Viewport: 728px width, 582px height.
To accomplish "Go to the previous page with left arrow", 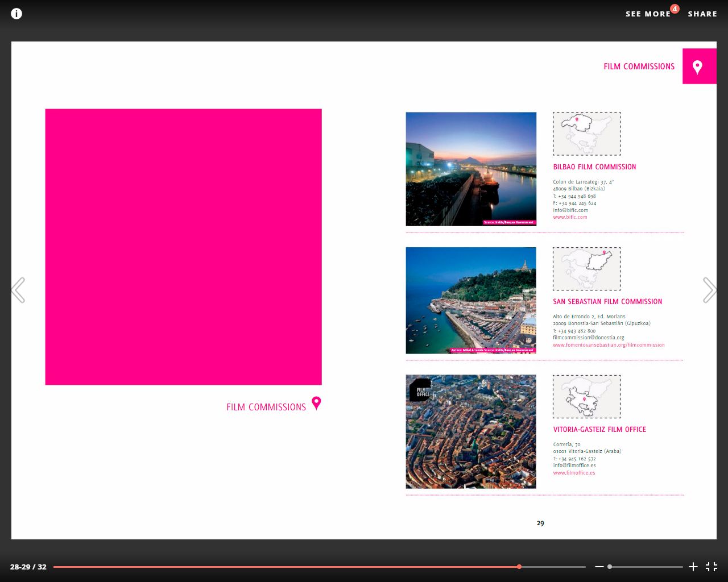I will [x=18, y=290].
